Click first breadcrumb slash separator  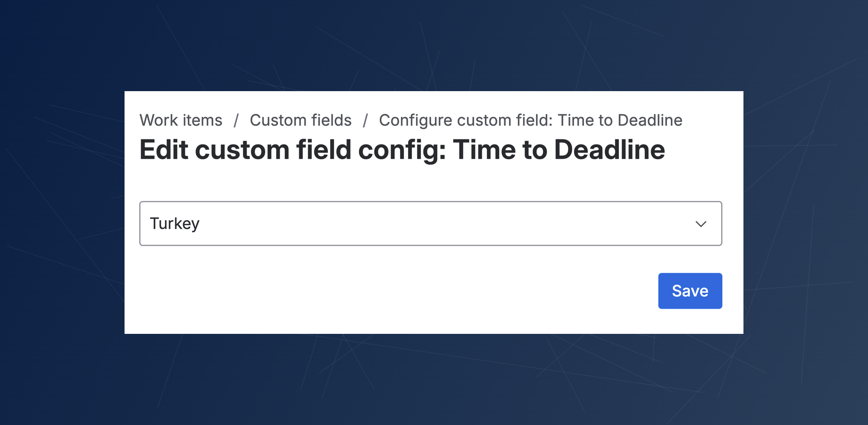[x=236, y=120]
